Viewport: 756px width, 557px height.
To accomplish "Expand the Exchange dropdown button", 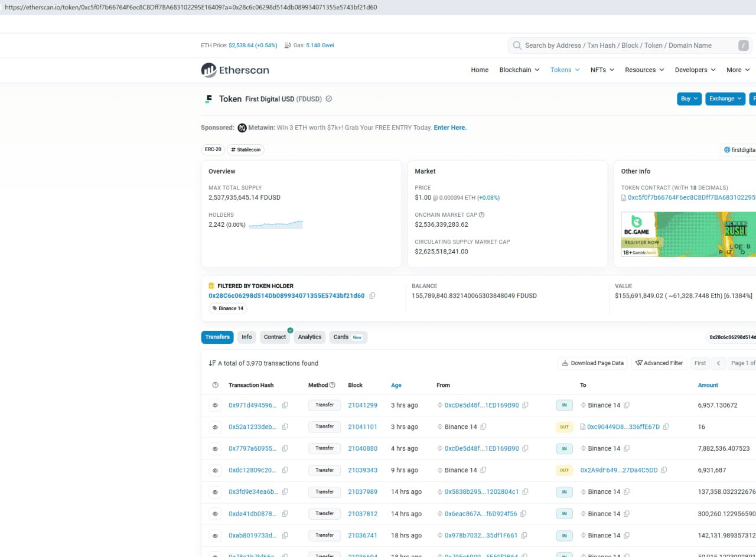I will coord(725,99).
